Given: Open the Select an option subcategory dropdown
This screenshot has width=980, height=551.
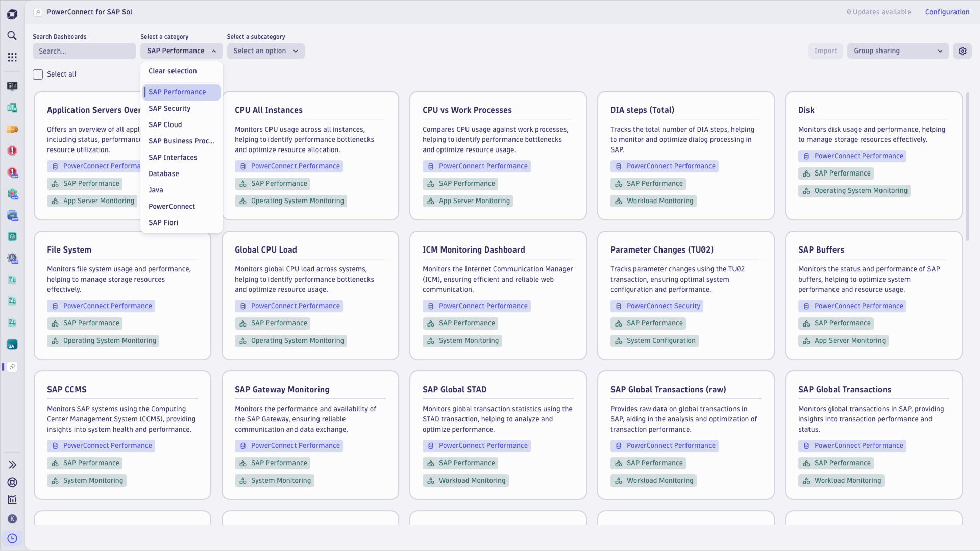Looking at the screenshot, I should (x=265, y=51).
